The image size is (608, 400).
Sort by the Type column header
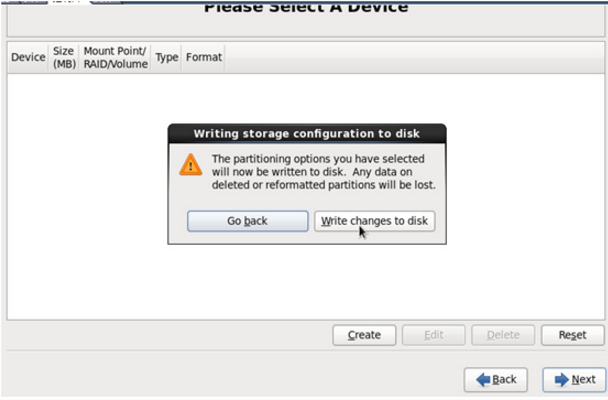pos(167,57)
